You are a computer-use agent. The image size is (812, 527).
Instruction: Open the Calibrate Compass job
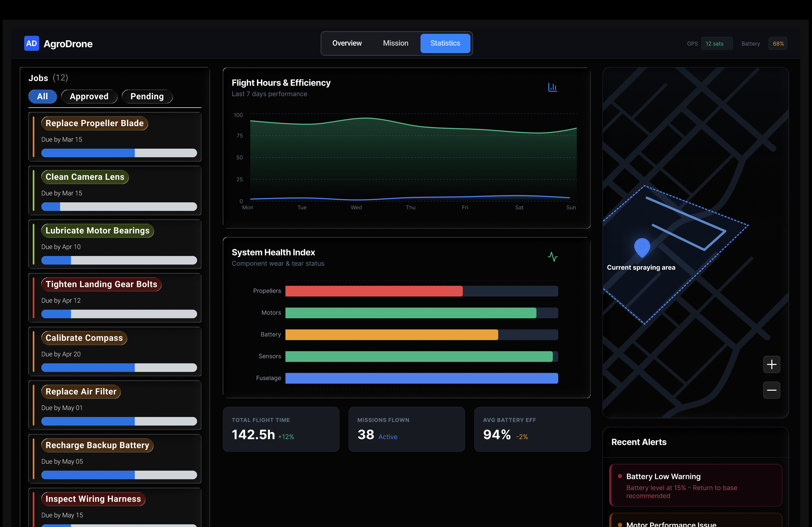(115, 352)
